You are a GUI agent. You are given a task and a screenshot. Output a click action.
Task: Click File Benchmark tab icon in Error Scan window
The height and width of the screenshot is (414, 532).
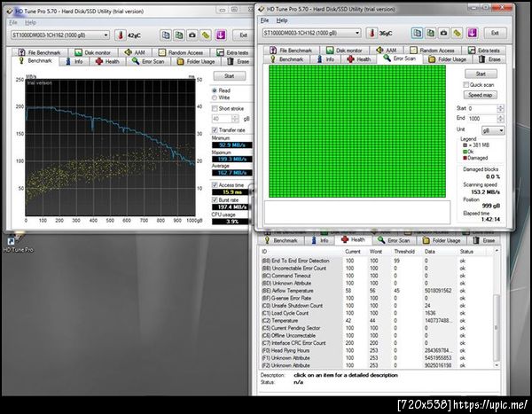pyautogui.click(x=273, y=51)
